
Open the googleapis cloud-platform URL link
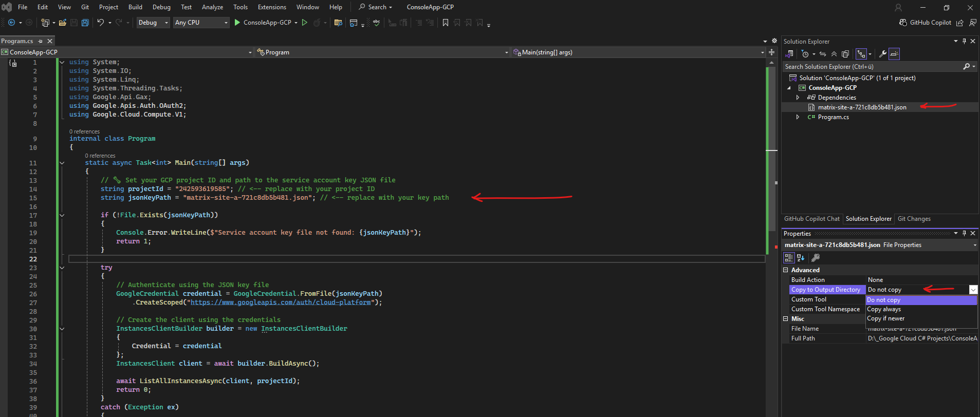pos(281,302)
